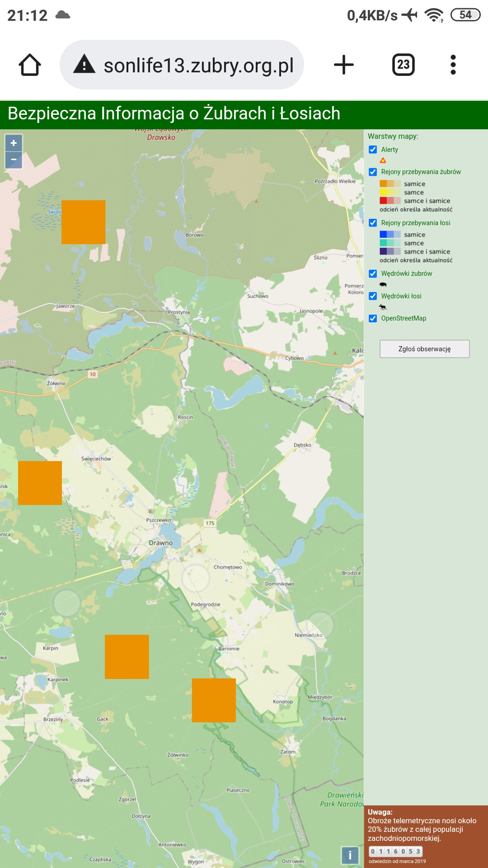
Task: Uncheck the Alerty layer
Action: coord(373,150)
